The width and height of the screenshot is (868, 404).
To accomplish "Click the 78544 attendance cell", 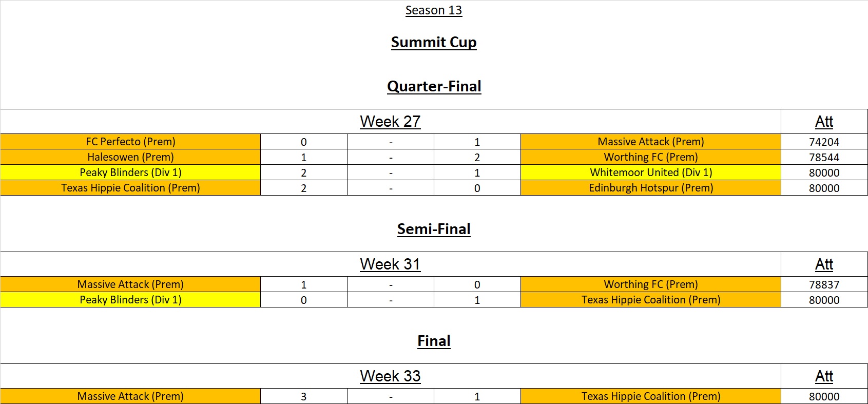I will (x=824, y=158).
